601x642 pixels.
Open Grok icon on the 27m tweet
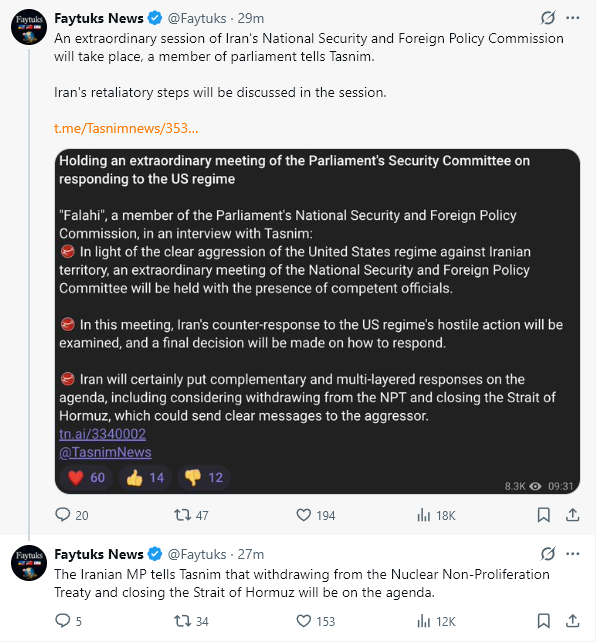pyautogui.click(x=548, y=554)
